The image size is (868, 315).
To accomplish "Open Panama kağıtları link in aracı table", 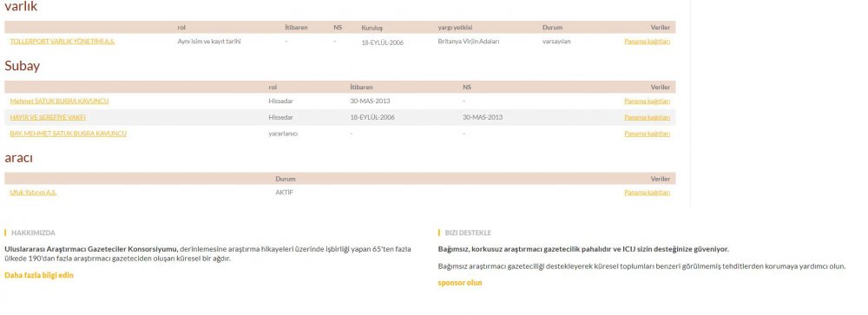I will pos(648,193).
